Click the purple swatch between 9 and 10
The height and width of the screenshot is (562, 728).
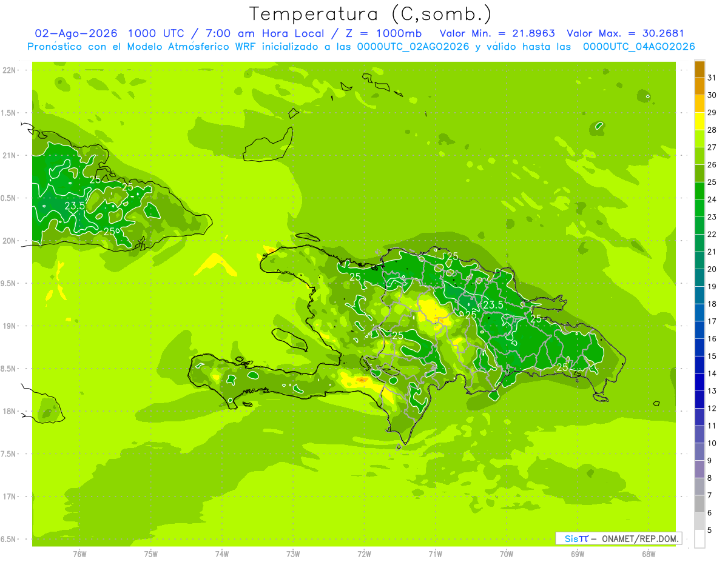tap(699, 452)
